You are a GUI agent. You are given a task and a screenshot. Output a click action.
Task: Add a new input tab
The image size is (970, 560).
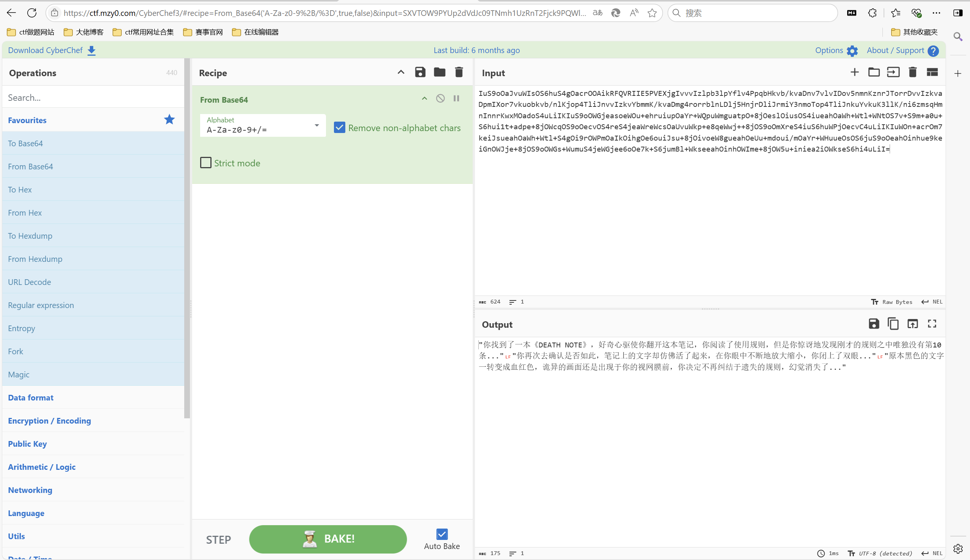click(x=854, y=72)
